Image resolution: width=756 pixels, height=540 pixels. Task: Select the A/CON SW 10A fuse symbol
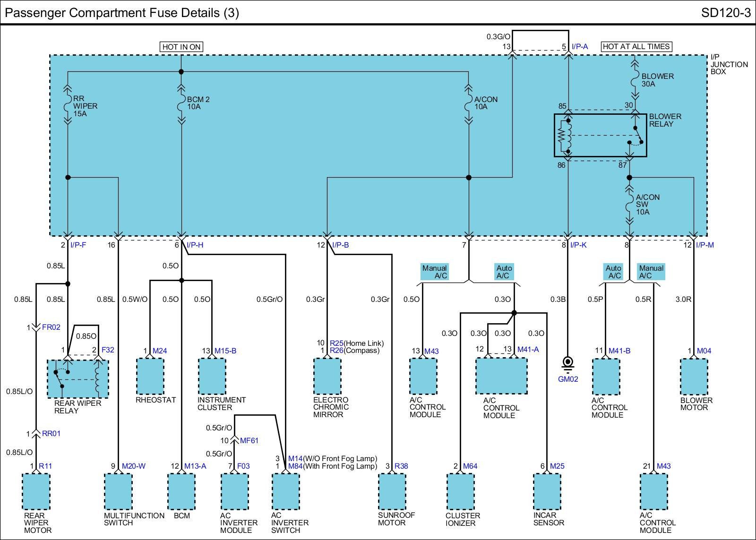629,205
